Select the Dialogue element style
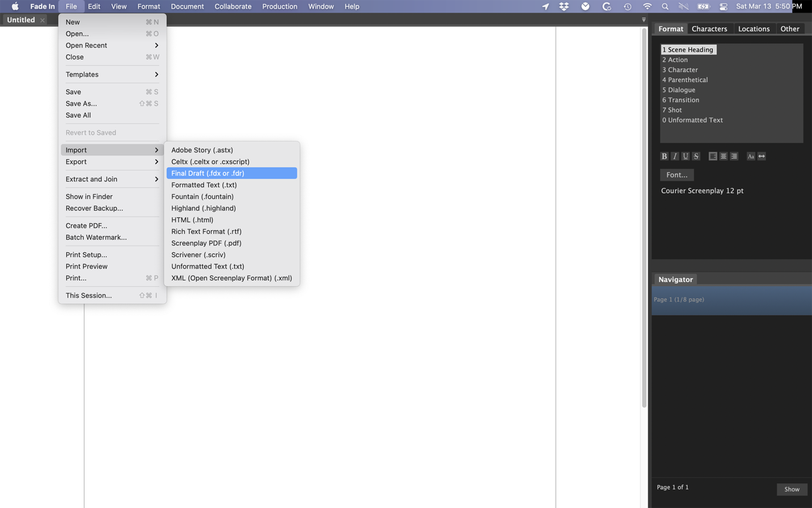 (x=679, y=90)
